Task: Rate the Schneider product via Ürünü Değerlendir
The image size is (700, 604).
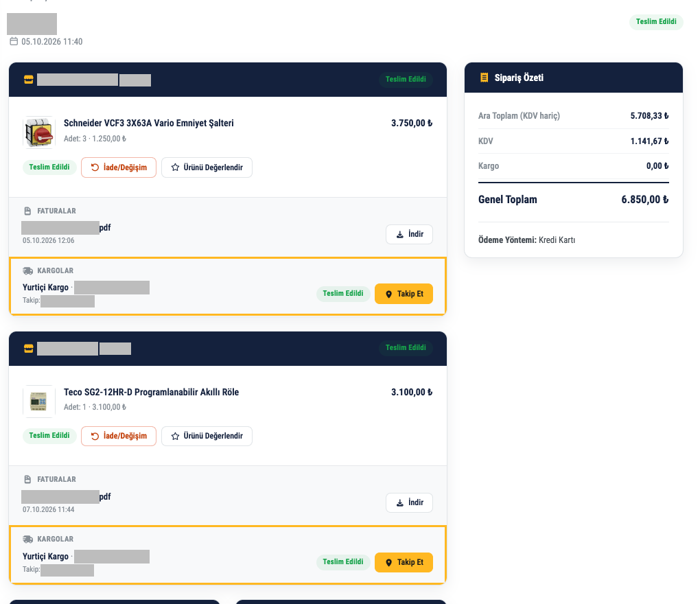Action: [207, 167]
